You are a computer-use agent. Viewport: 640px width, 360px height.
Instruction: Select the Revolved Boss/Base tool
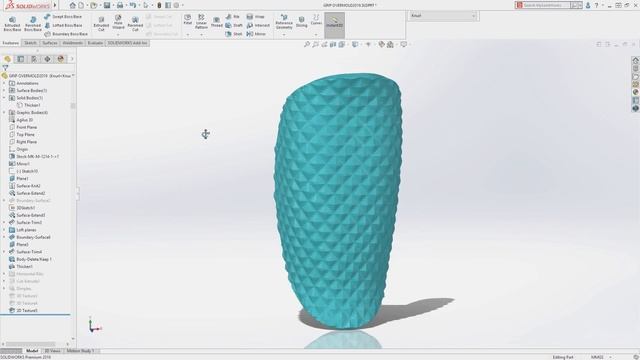click(x=33, y=24)
